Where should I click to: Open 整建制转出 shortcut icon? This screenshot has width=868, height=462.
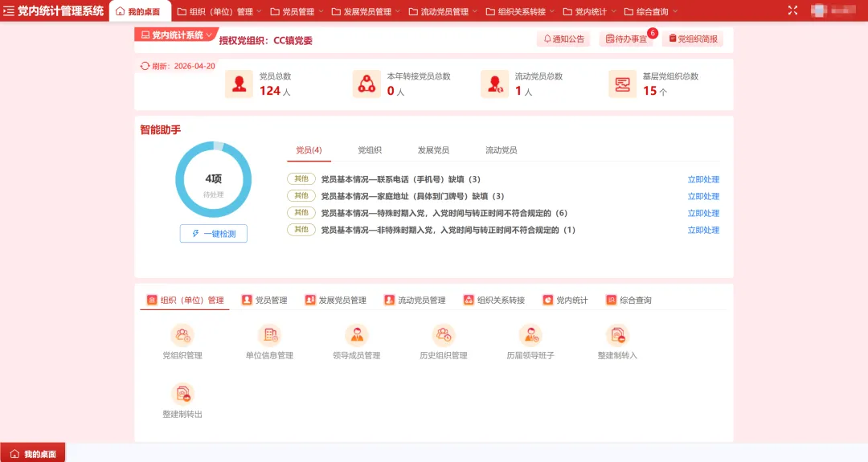tap(182, 394)
